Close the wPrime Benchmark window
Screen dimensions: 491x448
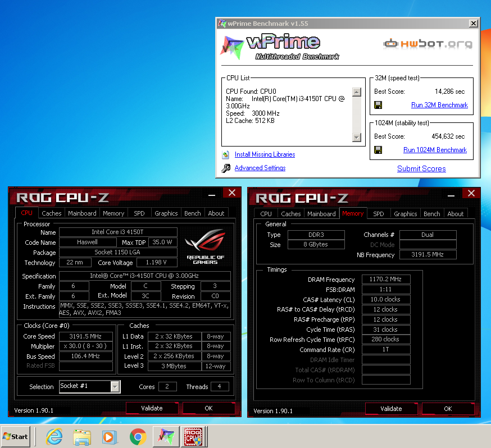474,24
